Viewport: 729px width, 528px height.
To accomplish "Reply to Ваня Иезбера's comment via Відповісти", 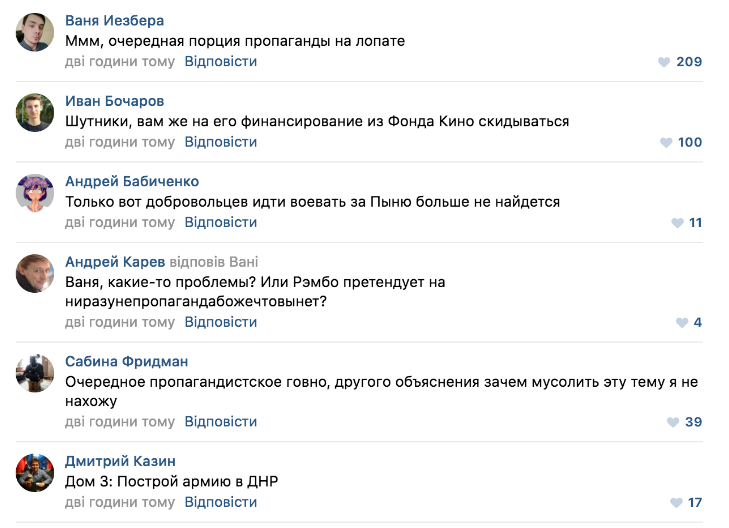I will [x=220, y=62].
